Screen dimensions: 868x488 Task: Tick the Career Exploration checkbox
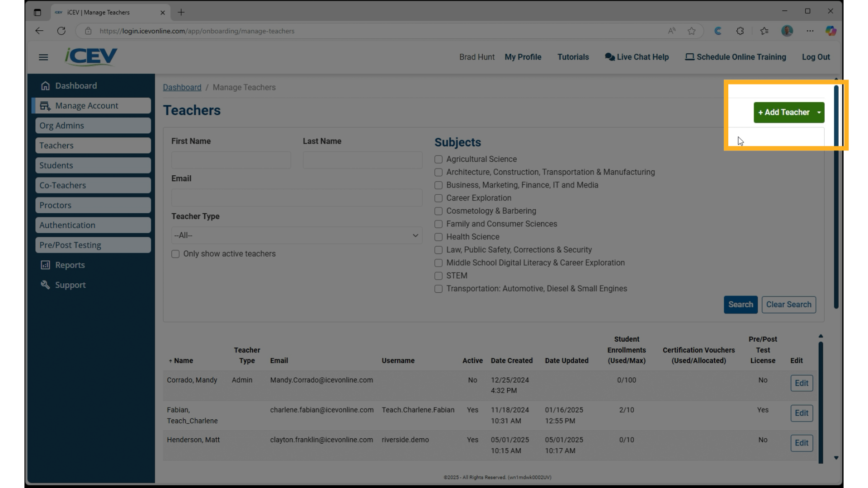pyautogui.click(x=439, y=198)
